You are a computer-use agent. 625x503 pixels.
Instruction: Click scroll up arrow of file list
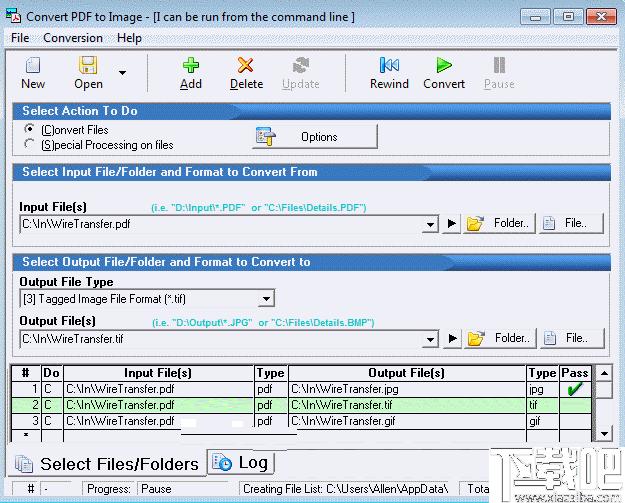click(x=604, y=373)
